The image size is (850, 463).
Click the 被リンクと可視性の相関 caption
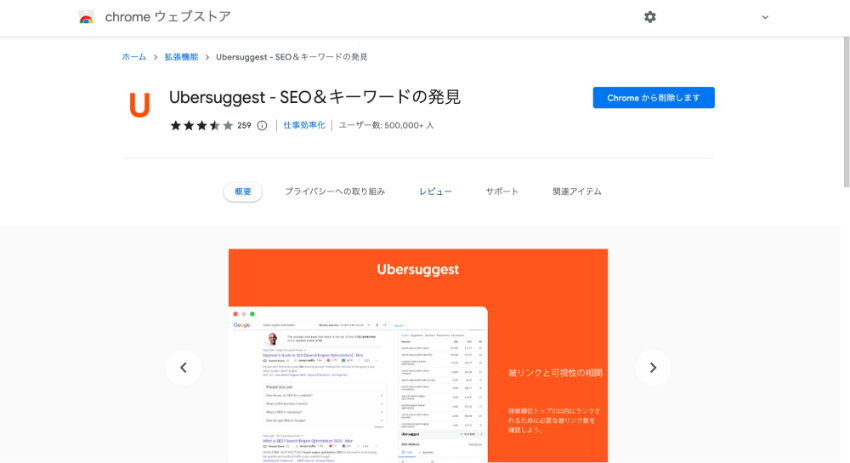[555, 372]
